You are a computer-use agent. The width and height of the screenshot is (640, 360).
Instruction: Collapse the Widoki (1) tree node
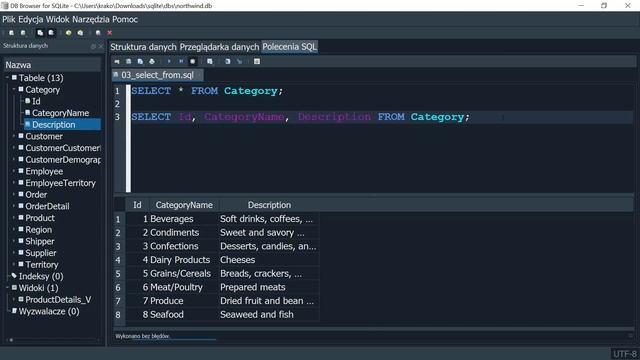click(7, 288)
